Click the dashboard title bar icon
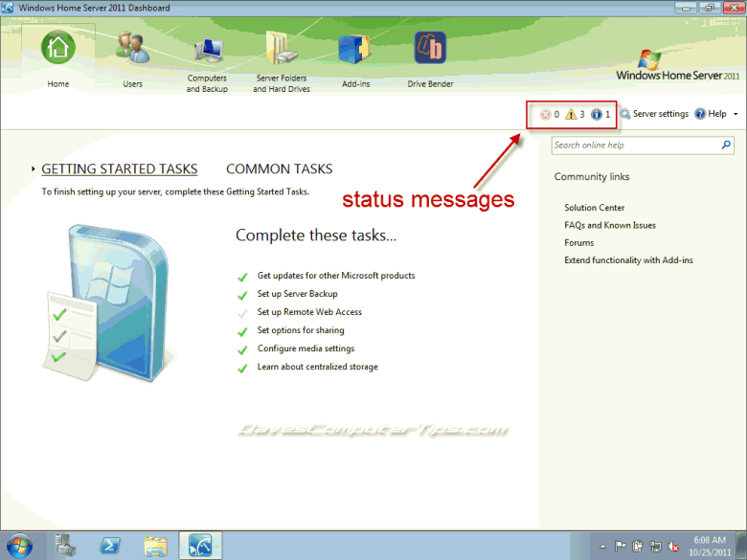747x560 pixels. click(8, 8)
